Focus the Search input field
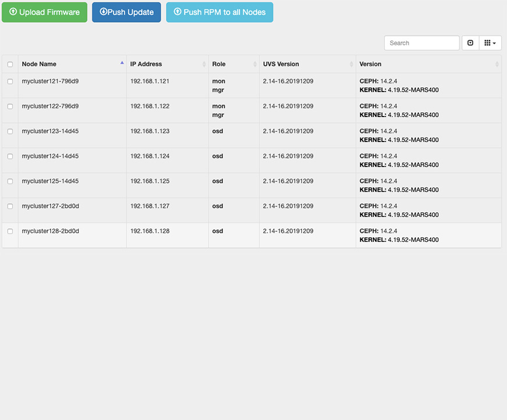 click(422, 43)
